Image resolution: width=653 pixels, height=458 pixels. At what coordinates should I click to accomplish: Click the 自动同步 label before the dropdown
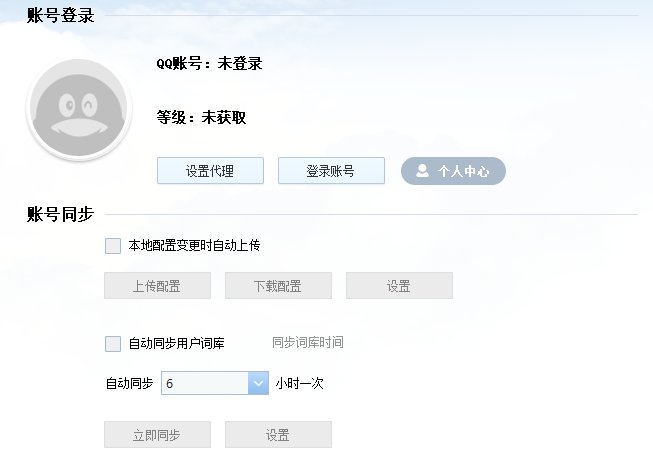129,383
